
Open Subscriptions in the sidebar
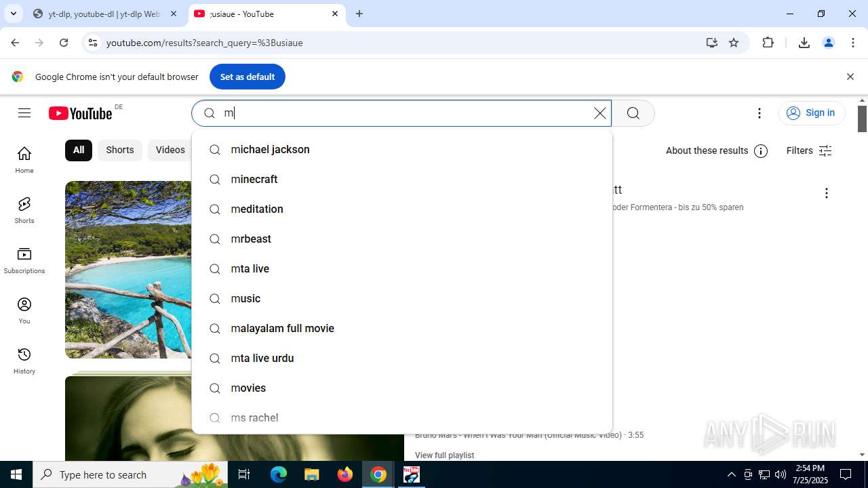[x=24, y=260]
